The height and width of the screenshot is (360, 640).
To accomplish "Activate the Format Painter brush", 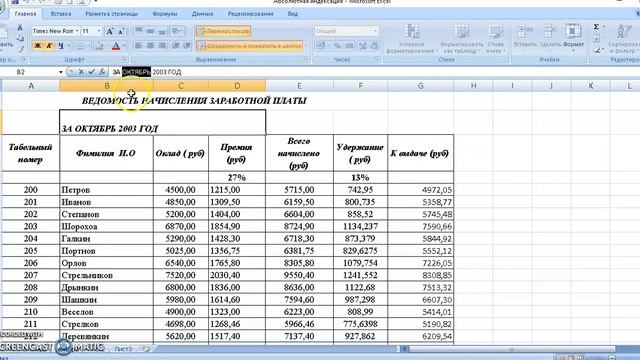I will pyautogui.click(x=20, y=49).
